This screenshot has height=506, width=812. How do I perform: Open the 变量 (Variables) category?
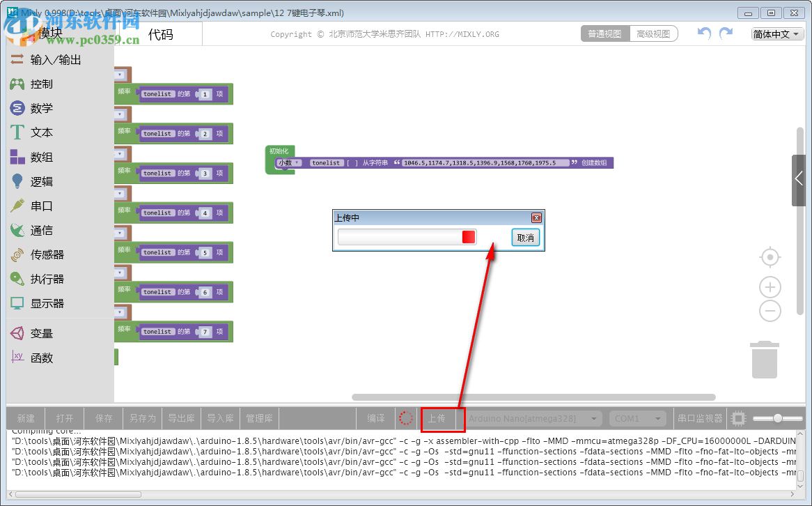pyautogui.click(x=41, y=333)
